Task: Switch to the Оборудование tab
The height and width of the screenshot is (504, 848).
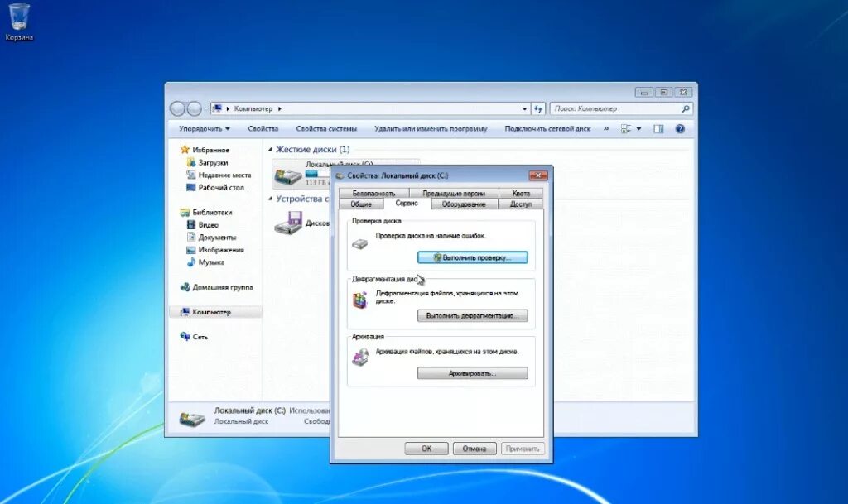Action: [x=464, y=204]
